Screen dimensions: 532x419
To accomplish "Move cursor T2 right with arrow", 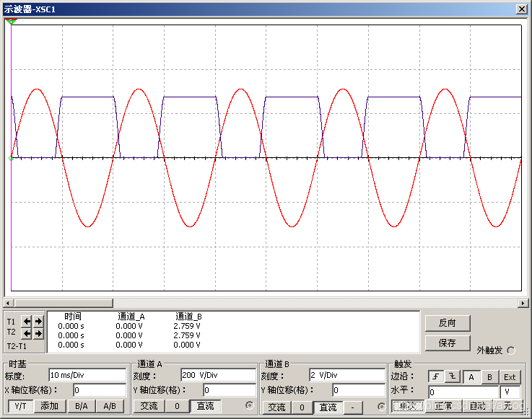I will (38, 334).
